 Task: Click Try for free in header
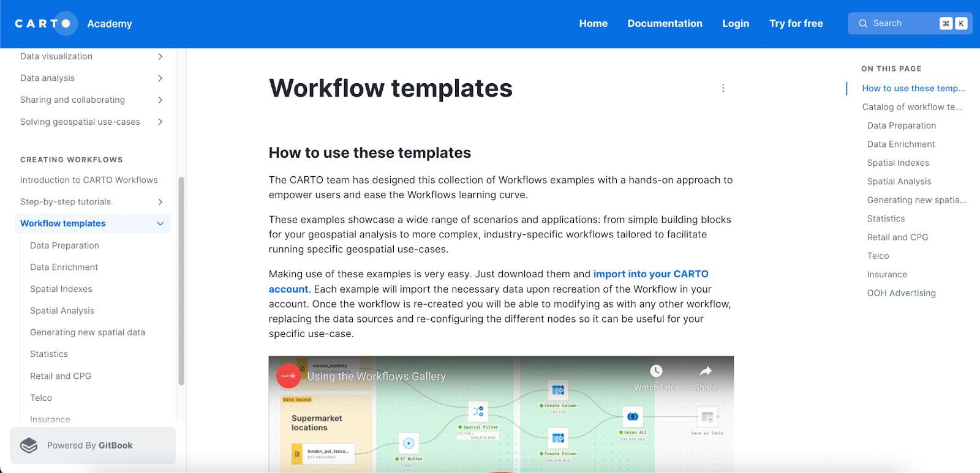pos(796,23)
